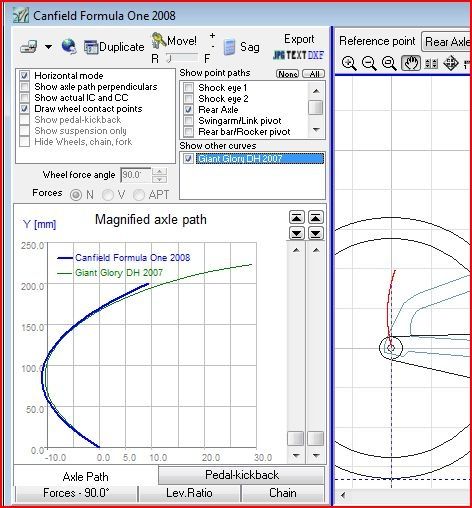Switch to the Pedal-kickback tab
Image resolution: width=472 pixels, height=508 pixels.
click(242, 475)
